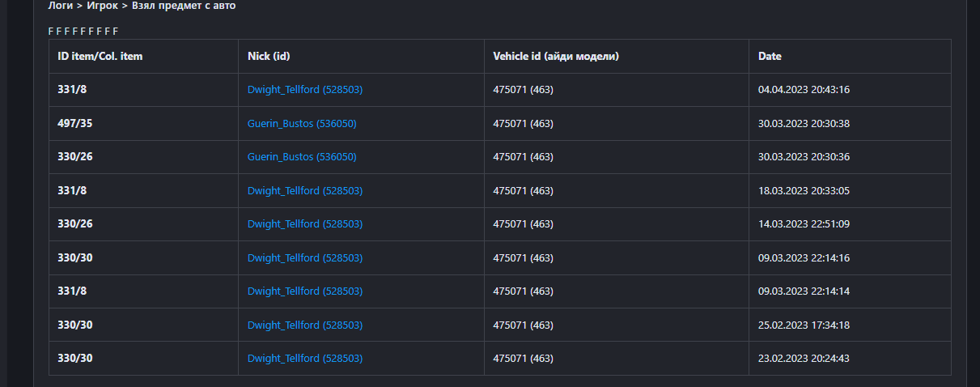Click the first F link above the table
Image resolution: width=980 pixels, height=387 pixels.
pos(51,32)
